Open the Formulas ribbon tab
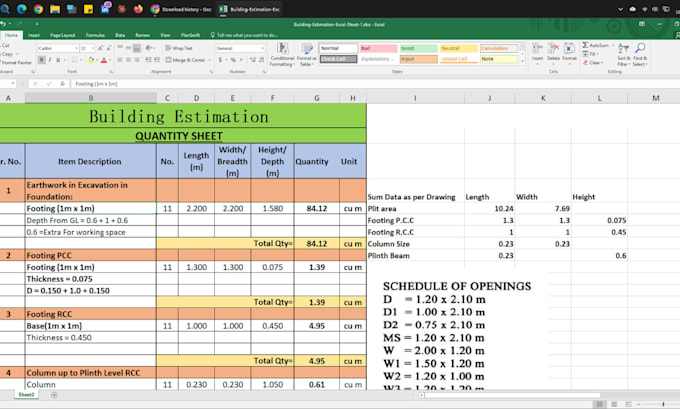 95,35
